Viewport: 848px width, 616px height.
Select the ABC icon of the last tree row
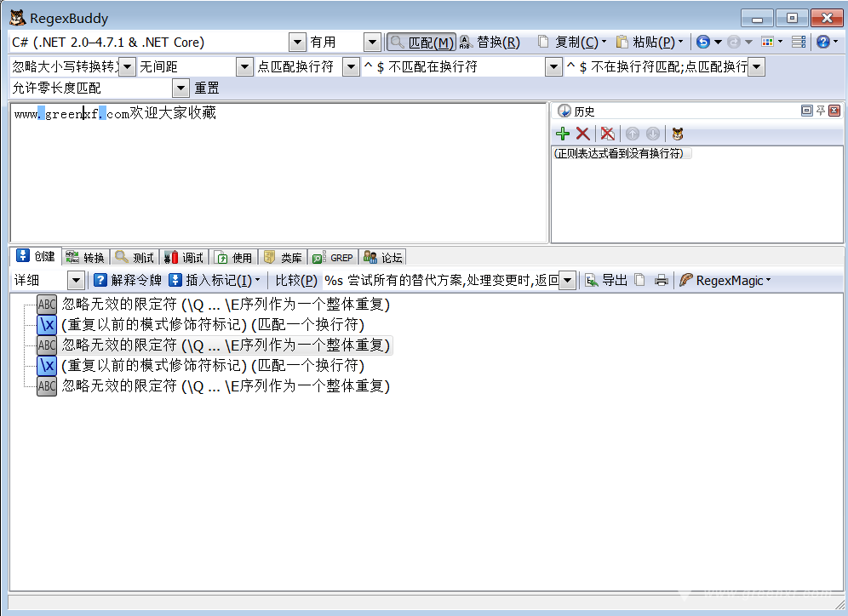click(x=47, y=385)
